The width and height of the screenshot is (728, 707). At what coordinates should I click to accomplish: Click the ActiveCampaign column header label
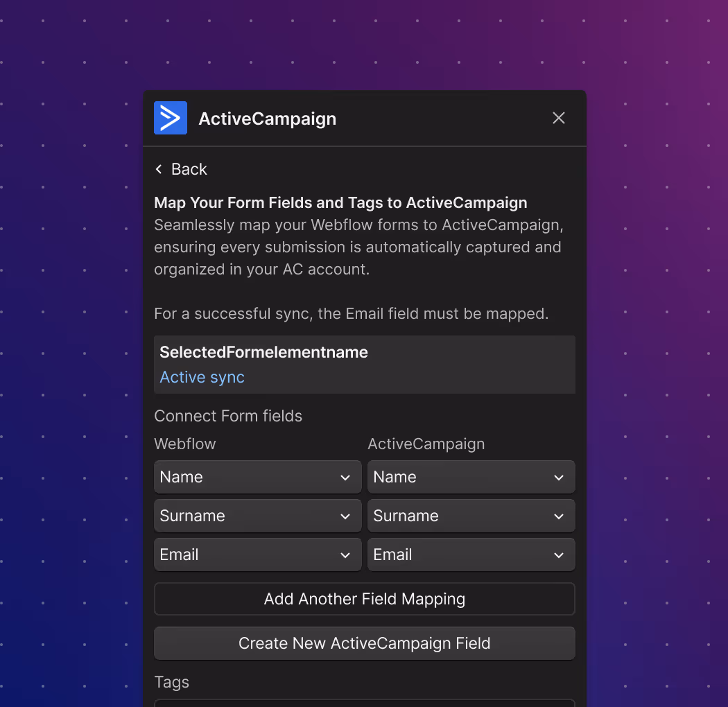pyautogui.click(x=426, y=444)
